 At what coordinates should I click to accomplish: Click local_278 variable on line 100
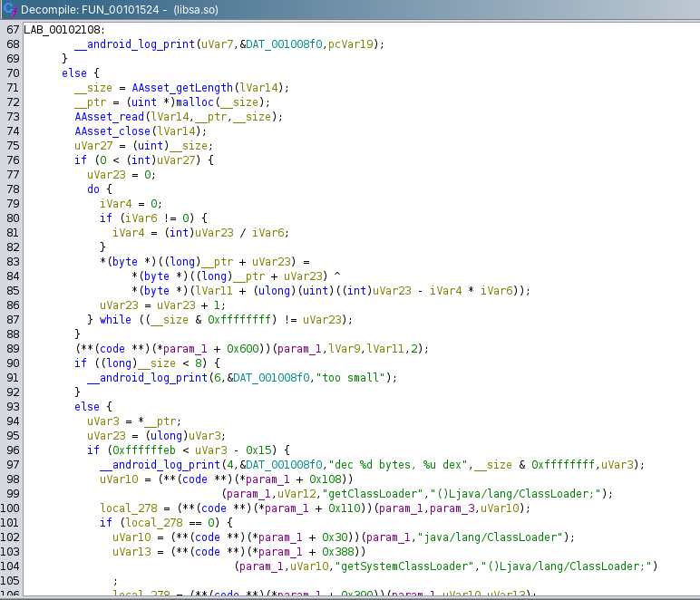[129, 508]
